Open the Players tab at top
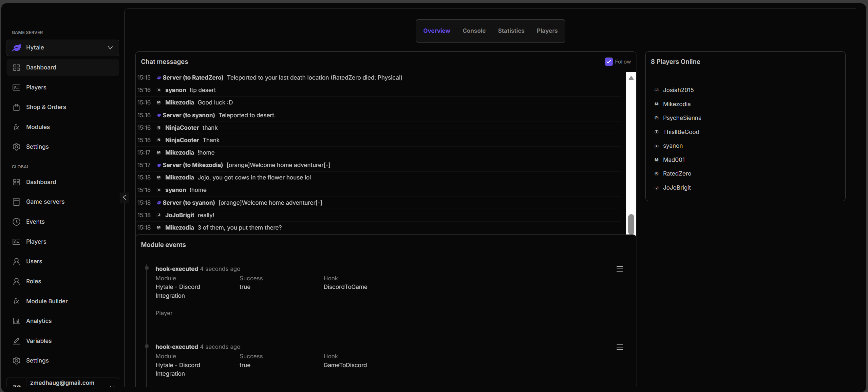The width and height of the screenshot is (868, 392). tap(547, 31)
